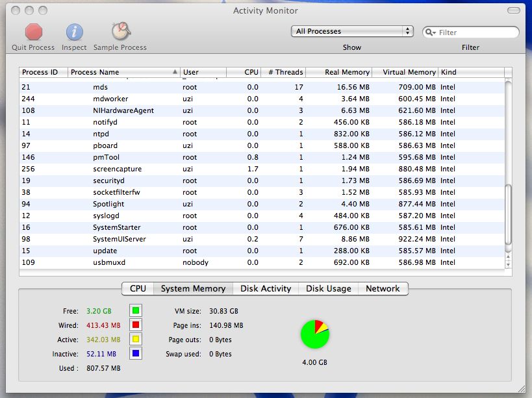Select the update process row
532x398 pixels.
[262, 251]
